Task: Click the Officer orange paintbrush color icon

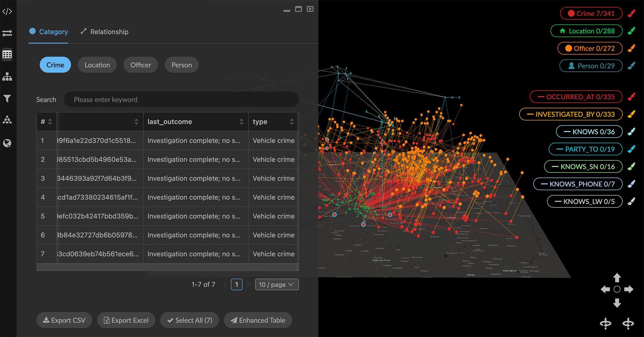Action: pos(631,48)
